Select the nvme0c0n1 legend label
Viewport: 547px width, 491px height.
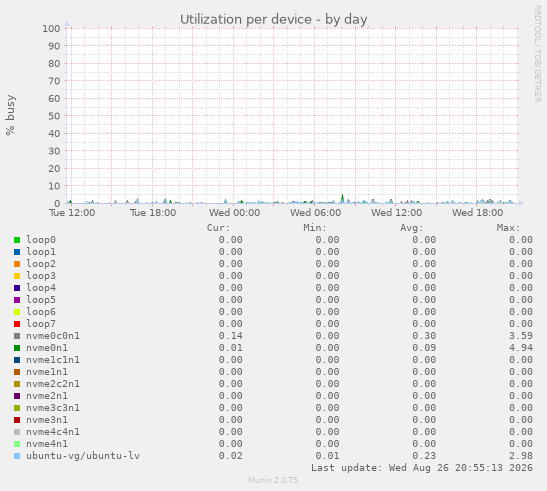(x=53, y=336)
